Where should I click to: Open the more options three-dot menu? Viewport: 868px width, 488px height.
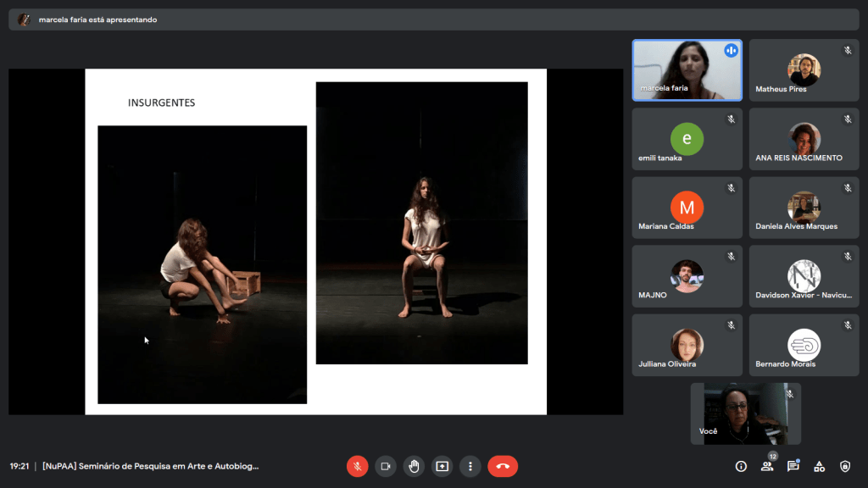click(470, 466)
